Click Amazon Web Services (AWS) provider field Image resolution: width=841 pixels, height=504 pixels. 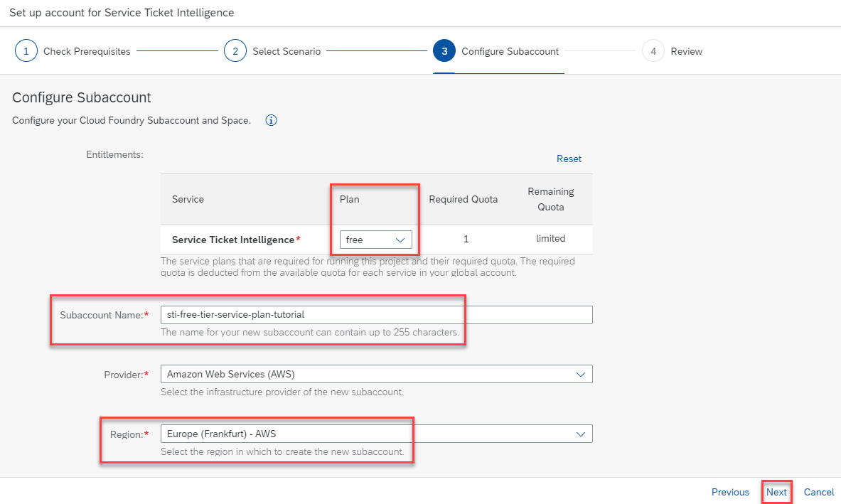coord(377,374)
